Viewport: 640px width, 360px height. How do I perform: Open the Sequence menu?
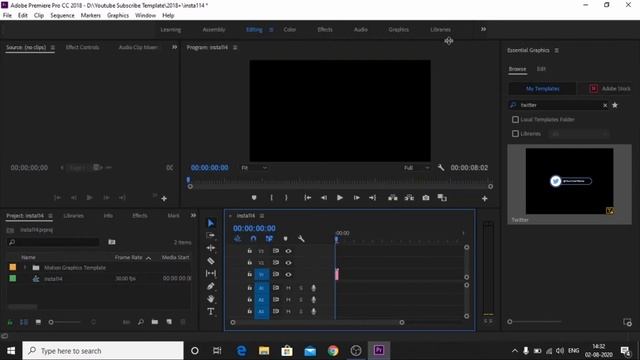click(x=62, y=16)
